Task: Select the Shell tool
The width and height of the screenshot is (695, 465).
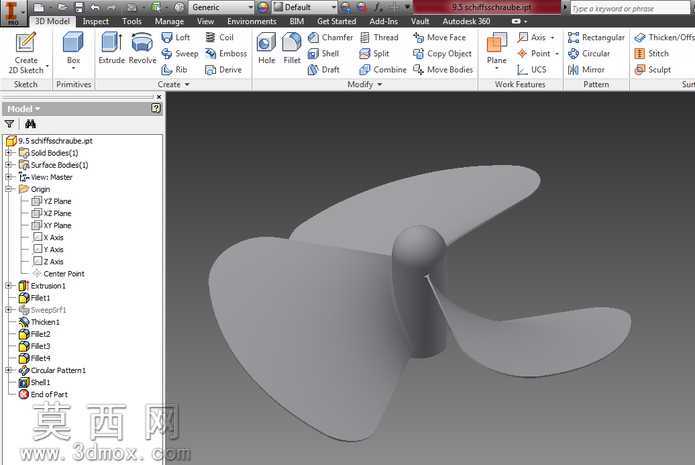Action: tap(323, 54)
